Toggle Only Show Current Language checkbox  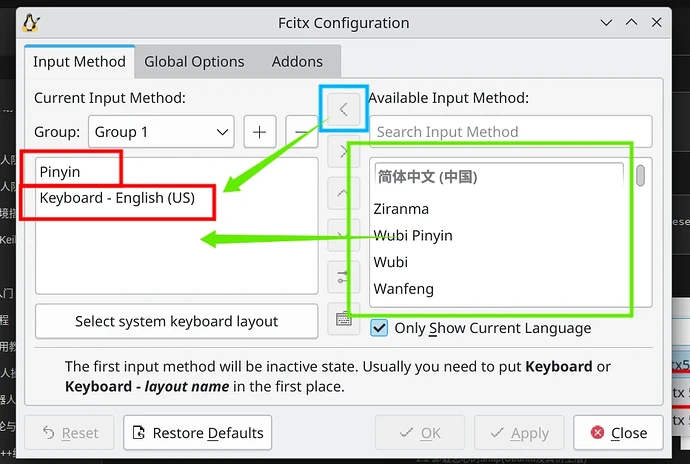pos(380,328)
